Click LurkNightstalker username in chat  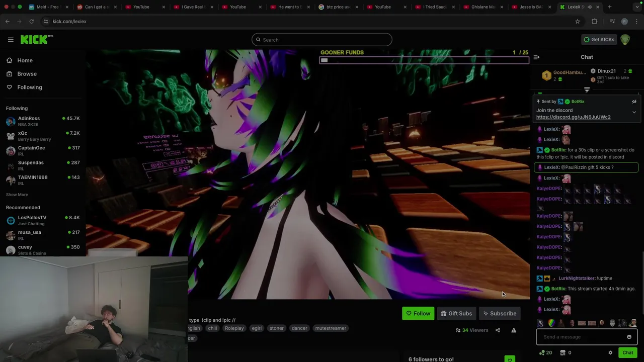click(577, 279)
